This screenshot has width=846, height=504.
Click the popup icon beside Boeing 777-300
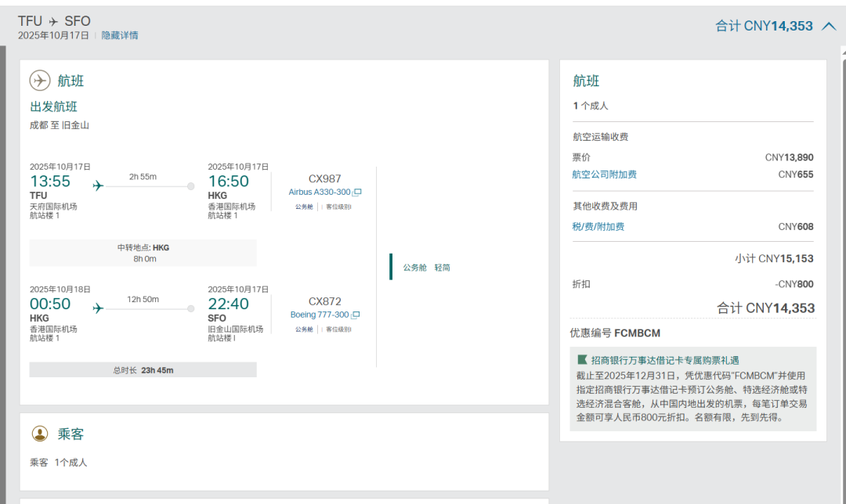356,315
